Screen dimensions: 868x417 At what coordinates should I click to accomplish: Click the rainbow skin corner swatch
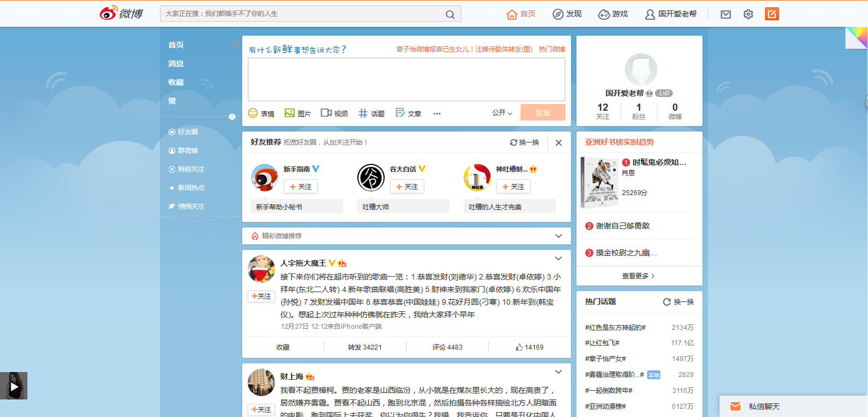856,37
